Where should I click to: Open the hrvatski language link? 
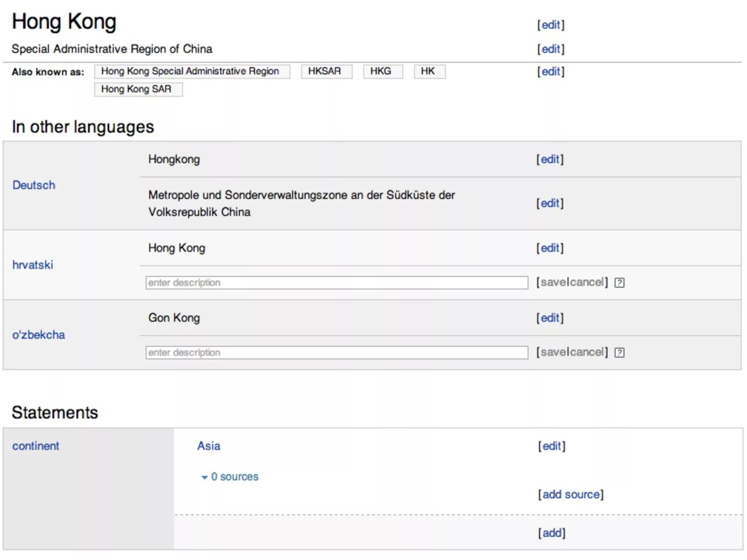click(33, 265)
